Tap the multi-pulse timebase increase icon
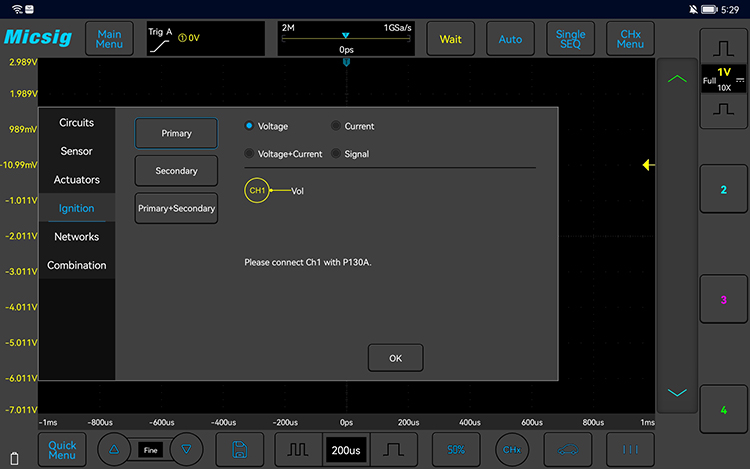Viewport: 750px width, 469px height. click(298, 449)
